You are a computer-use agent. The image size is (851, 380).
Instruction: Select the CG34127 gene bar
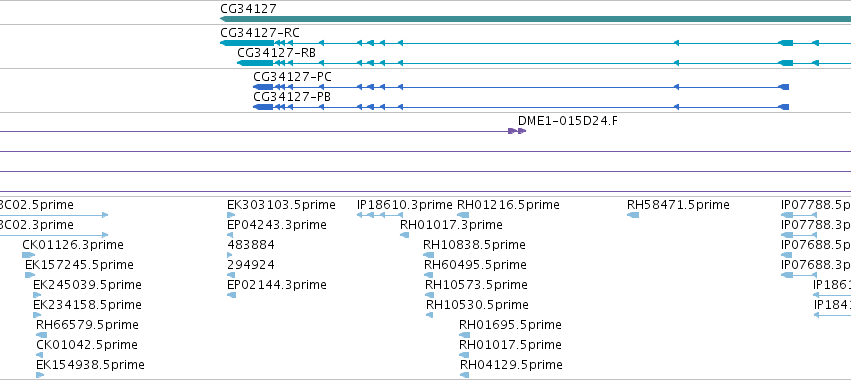point(535,19)
